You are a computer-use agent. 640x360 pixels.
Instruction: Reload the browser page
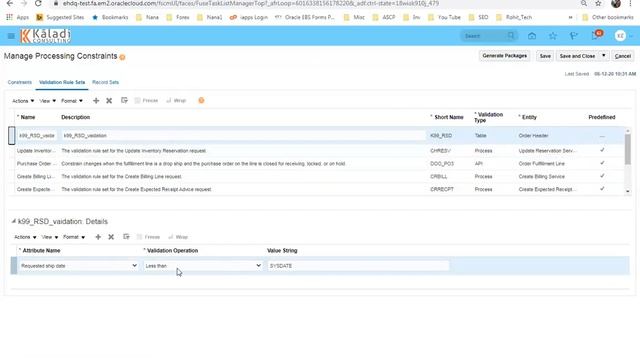coord(38,4)
